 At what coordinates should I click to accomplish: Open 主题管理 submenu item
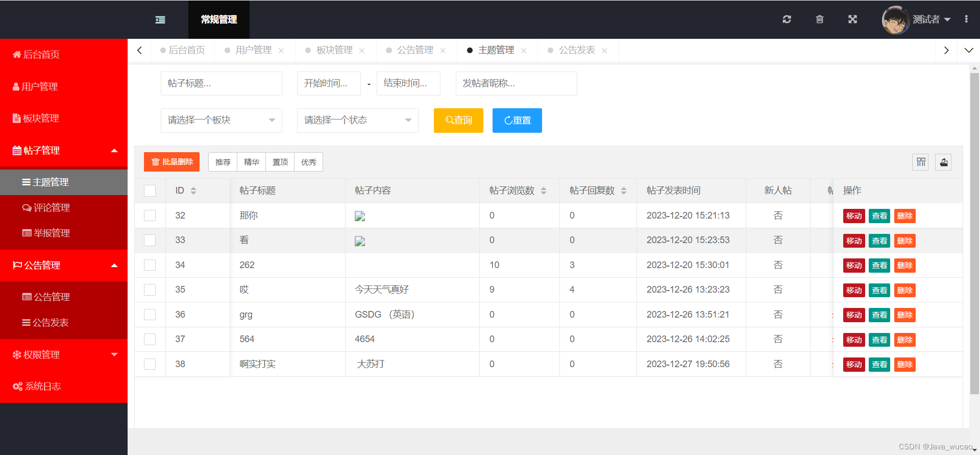coord(64,182)
